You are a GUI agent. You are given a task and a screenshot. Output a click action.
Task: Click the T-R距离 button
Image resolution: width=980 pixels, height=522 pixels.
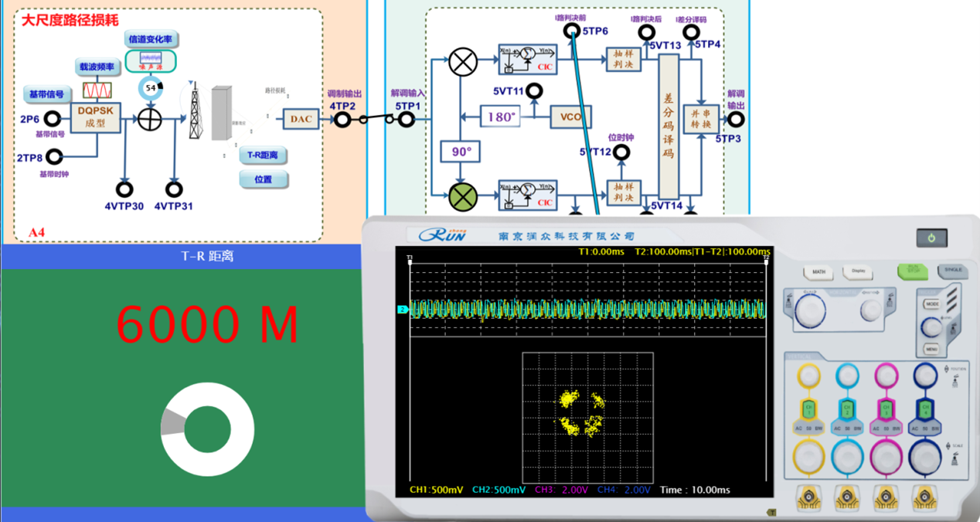[x=263, y=155]
